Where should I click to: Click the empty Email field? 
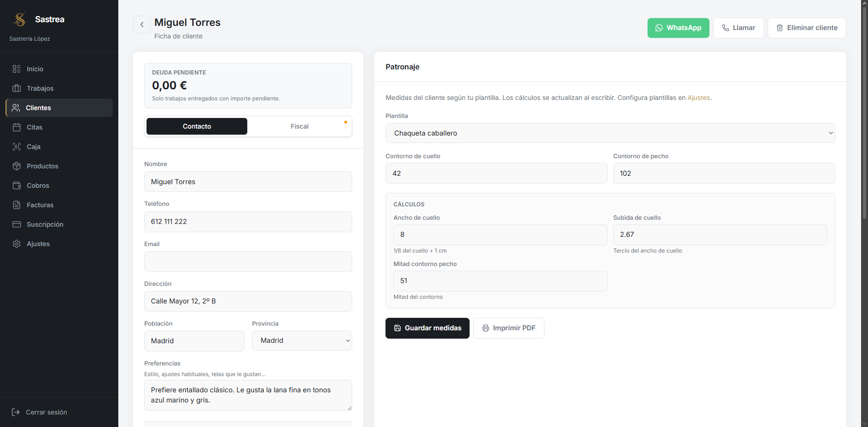click(x=248, y=261)
